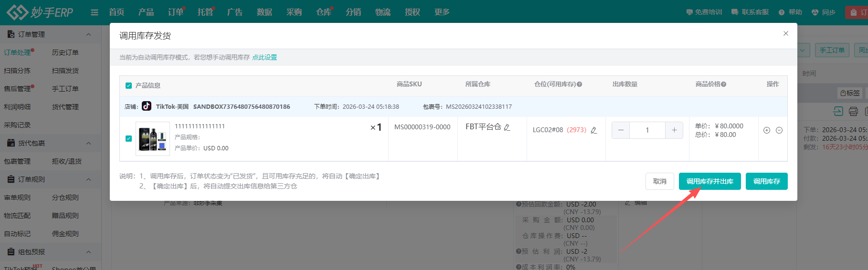
Task: Click the minus circle remove row icon
Action: (x=779, y=130)
